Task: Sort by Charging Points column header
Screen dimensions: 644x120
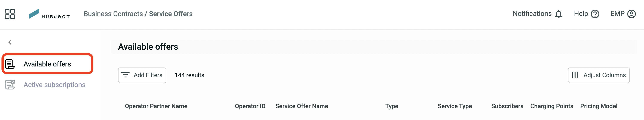Action: point(551,106)
